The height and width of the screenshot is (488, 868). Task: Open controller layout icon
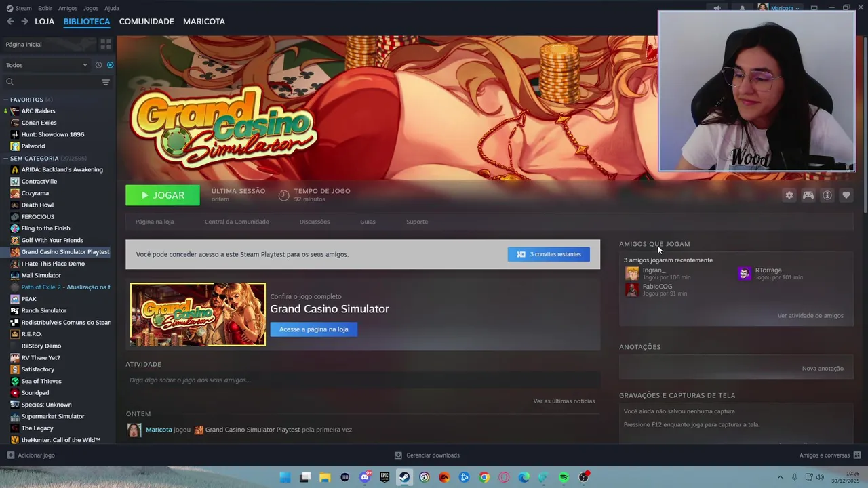click(x=808, y=195)
